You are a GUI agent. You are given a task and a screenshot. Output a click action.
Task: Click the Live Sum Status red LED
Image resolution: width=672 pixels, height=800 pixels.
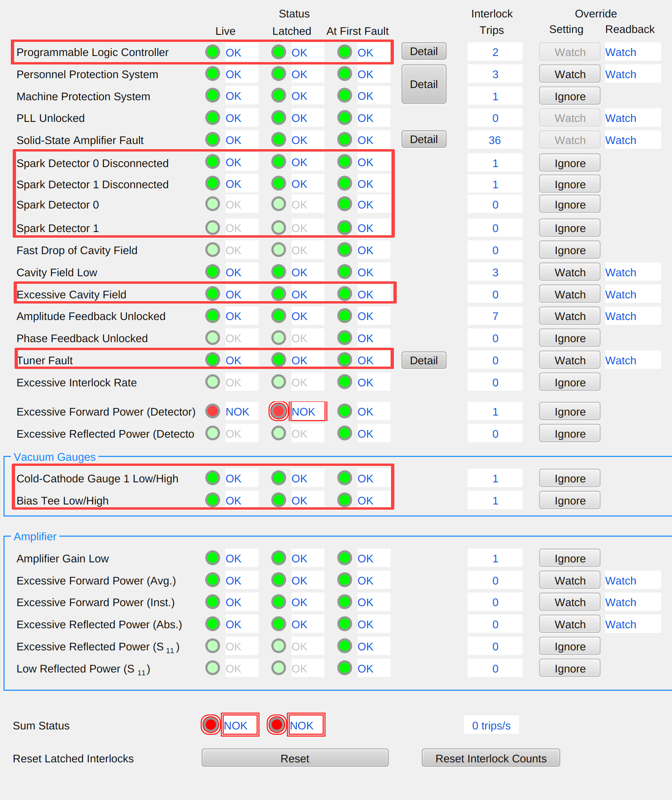211,725
